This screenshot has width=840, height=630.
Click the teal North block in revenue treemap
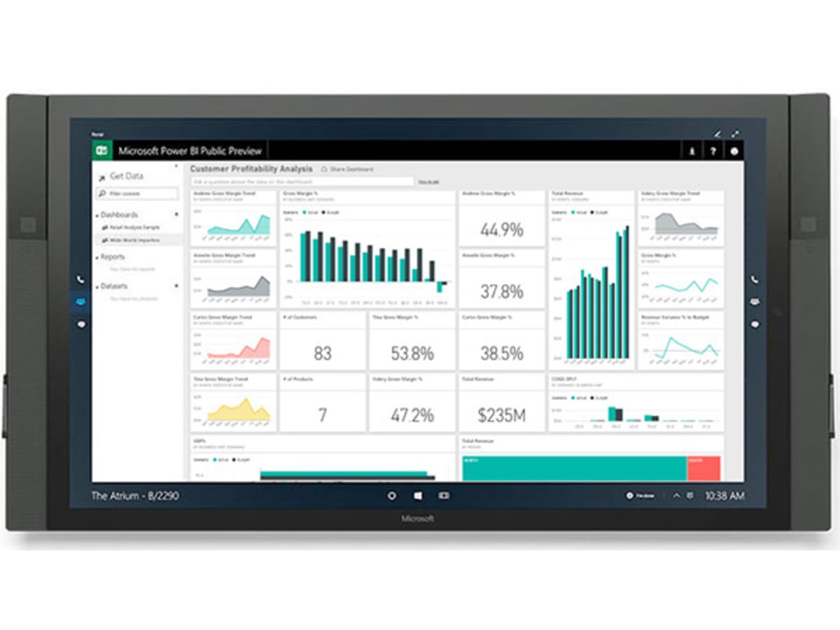tap(574, 468)
